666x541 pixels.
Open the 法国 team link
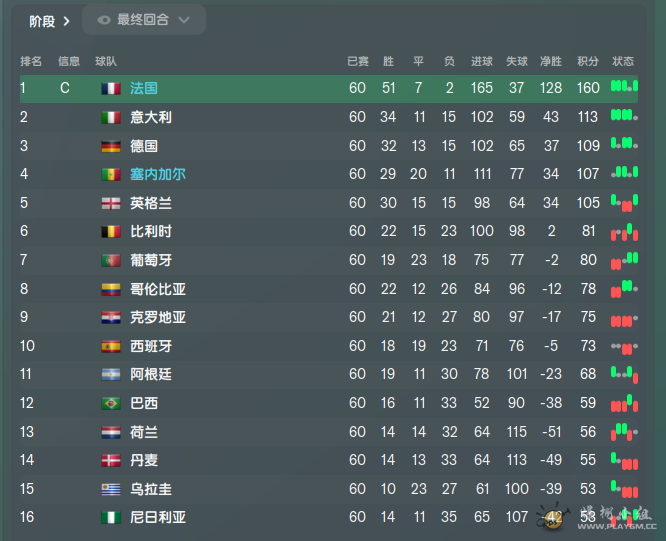tap(144, 88)
